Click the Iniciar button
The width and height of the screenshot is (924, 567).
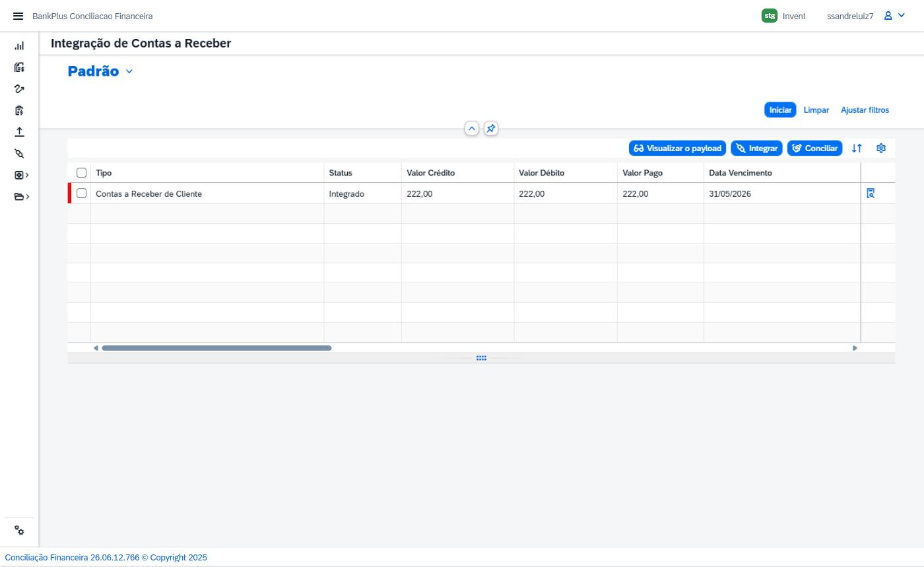click(780, 110)
